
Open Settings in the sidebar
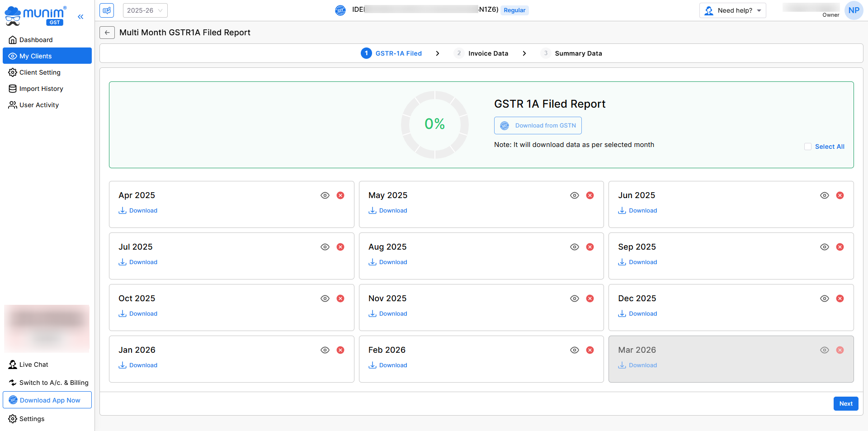coord(32,419)
